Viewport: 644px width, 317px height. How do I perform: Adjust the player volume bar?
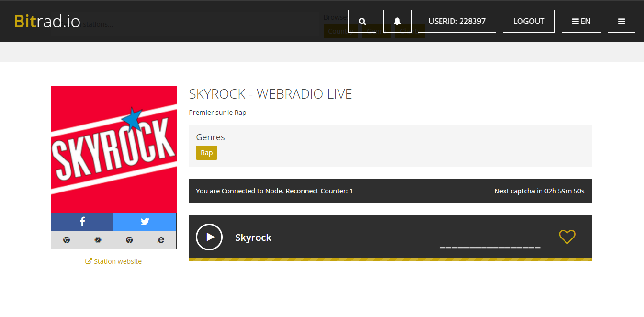click(490, 247)
